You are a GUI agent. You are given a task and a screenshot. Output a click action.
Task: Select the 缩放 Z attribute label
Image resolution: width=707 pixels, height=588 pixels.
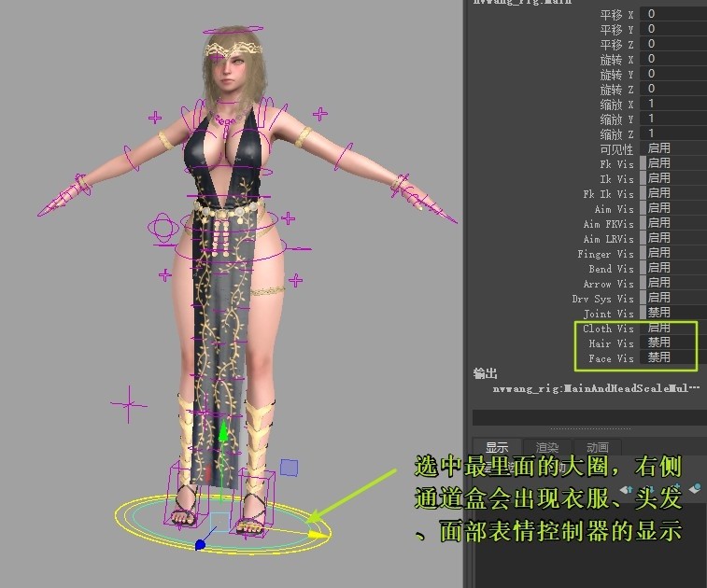[x=616, y=133]
